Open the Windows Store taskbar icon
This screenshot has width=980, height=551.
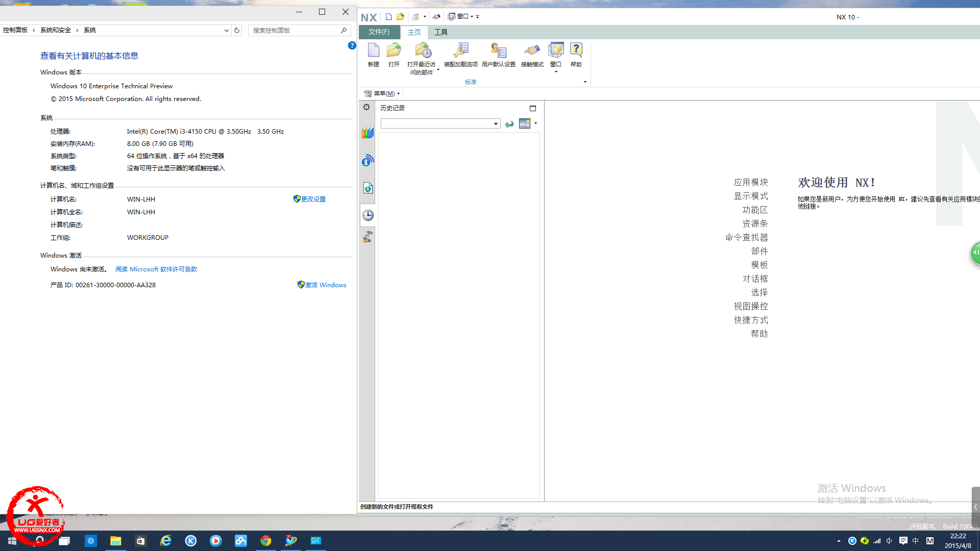141,541
